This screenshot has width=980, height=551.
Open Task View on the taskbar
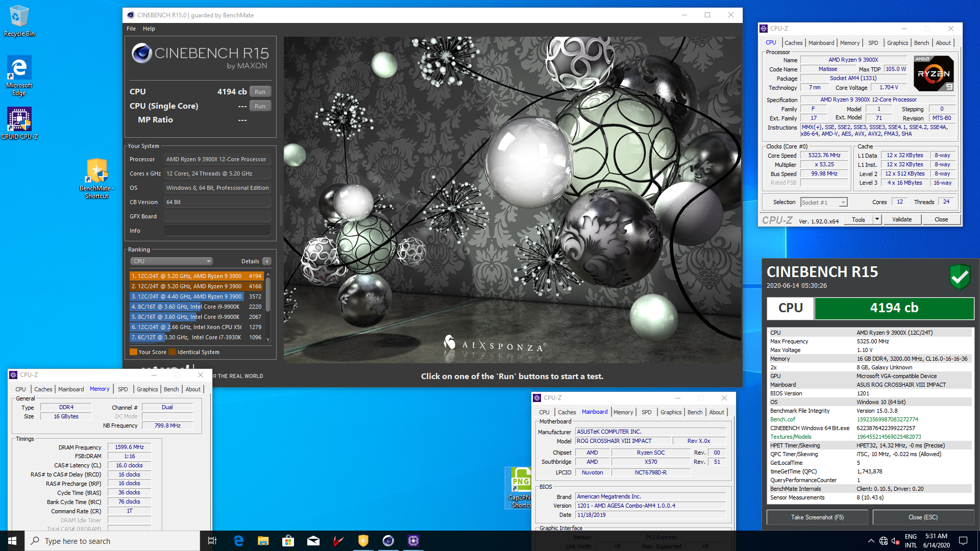(212, 541)
